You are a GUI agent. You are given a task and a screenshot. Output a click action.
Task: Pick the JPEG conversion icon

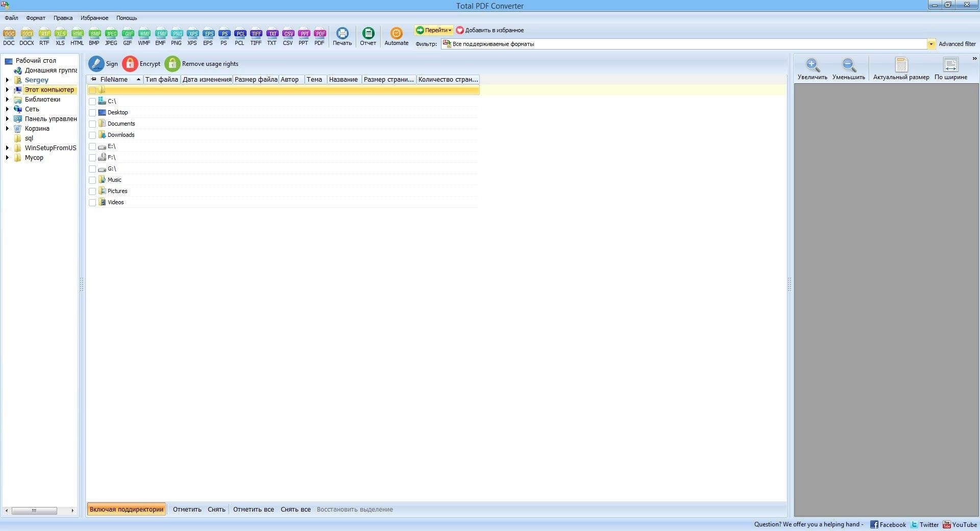pyautogui.click(x=111, y=37)
